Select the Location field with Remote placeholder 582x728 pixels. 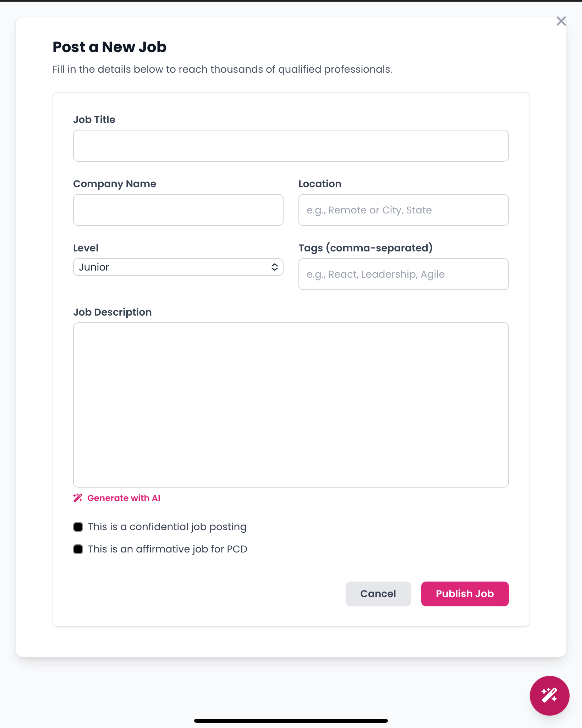pos(403,210)
